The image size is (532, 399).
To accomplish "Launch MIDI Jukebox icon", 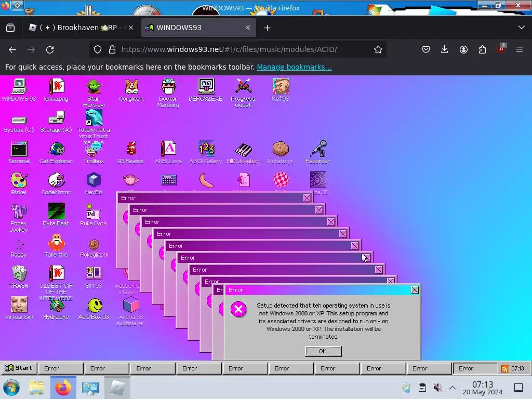I will 243,153.
